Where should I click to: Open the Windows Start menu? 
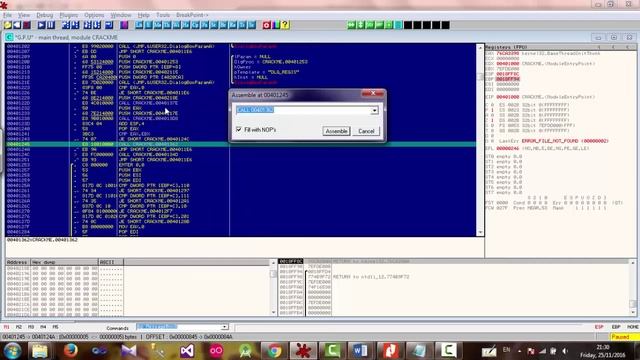coord(12,351)
